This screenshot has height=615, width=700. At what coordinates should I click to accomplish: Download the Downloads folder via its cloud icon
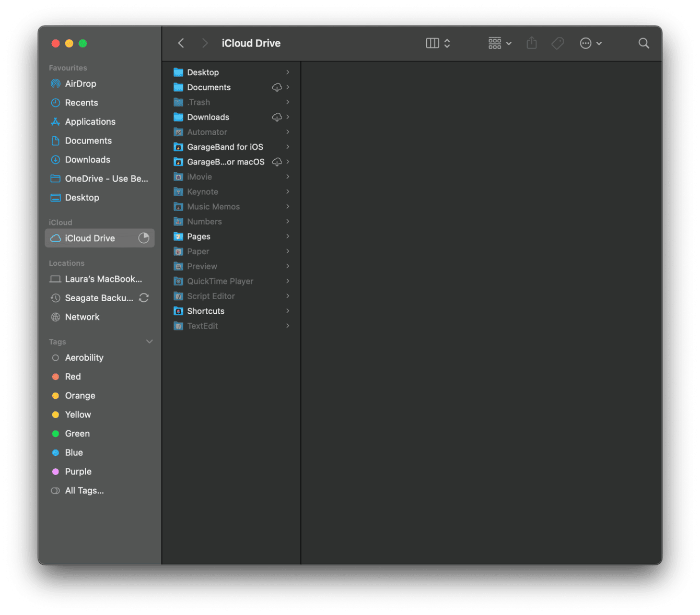(x=277, y=117)
